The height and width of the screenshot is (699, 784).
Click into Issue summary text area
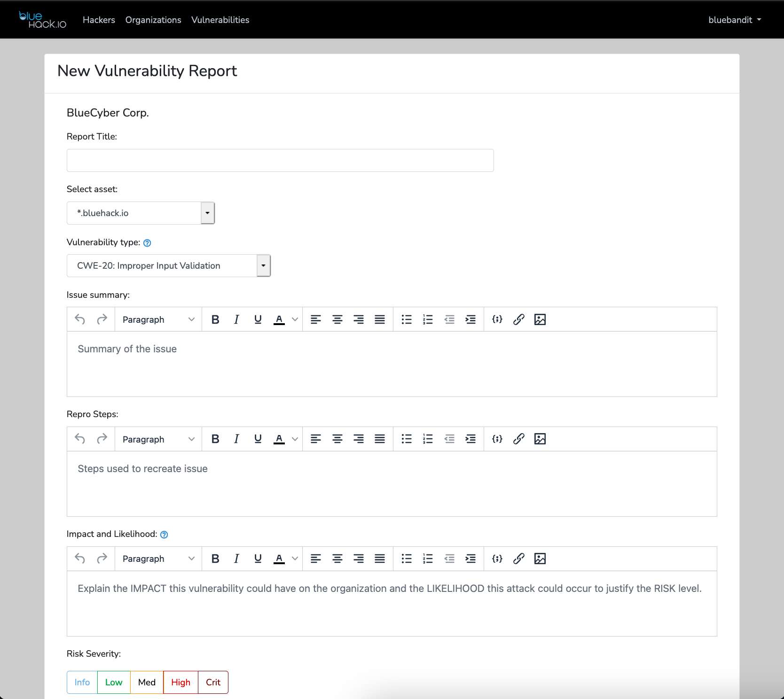click(x=392, y=364)
